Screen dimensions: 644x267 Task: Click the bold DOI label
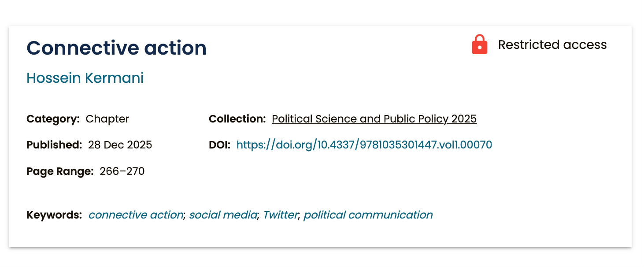point(219,145)
